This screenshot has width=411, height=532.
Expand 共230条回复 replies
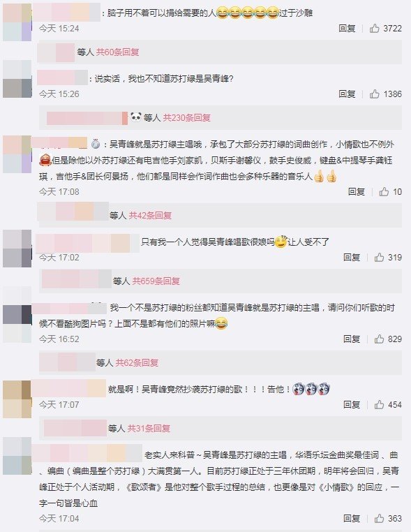pos(187,118)
